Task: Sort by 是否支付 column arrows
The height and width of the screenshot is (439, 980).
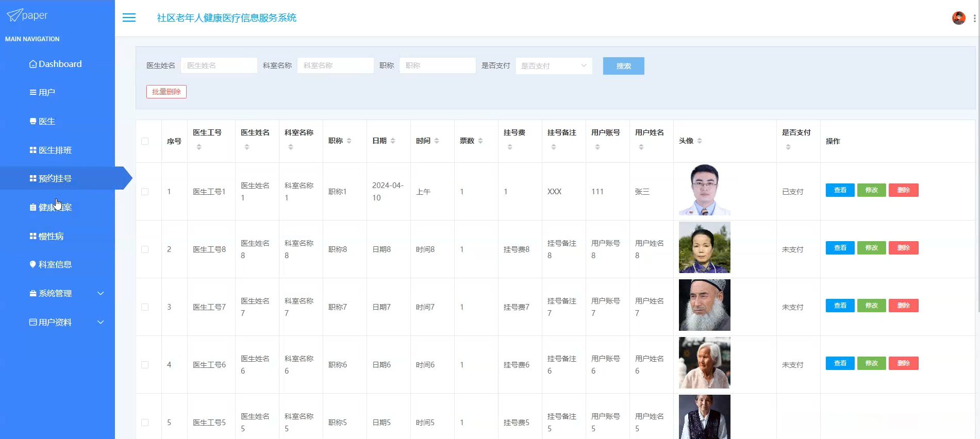Action: 788,147
